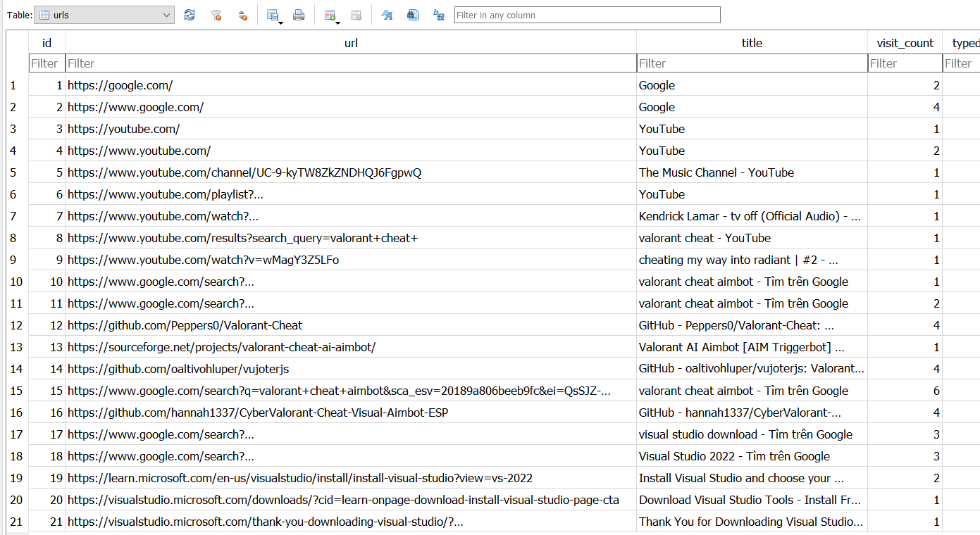
Task: Refresh the table data
Action: pyautogui.click(x=190, y=15)
